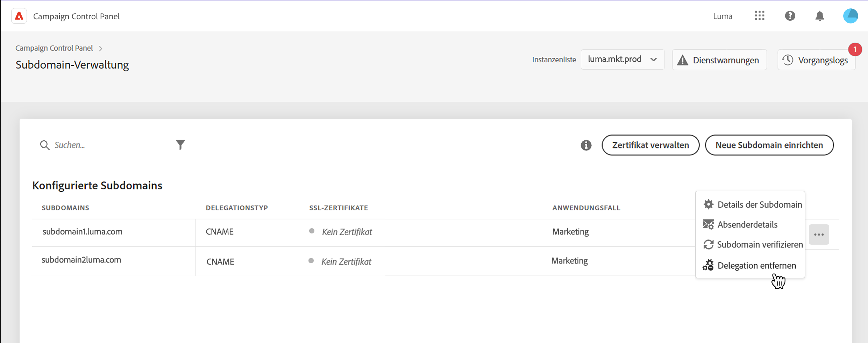Image resolution: width=868 pixels, height=343 pixels.
Task: Click the filter funnel icon
Action: click(x=180, y=145)
